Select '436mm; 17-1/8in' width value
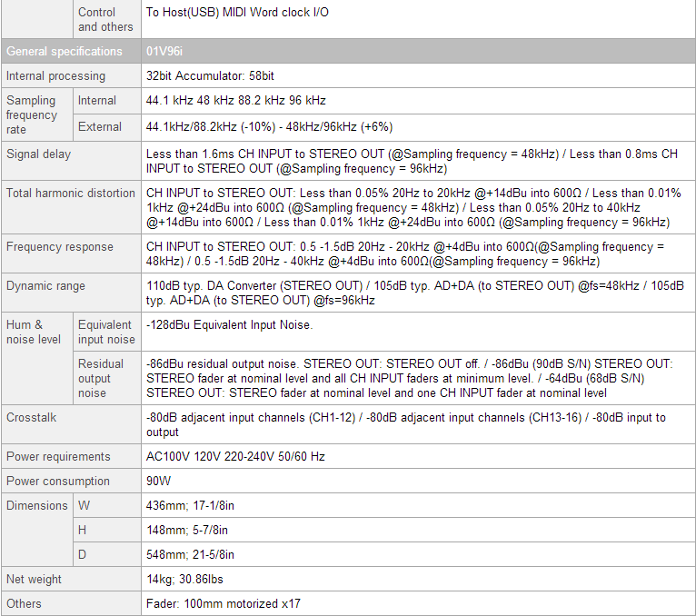Image resolution: width=696 pixels, height=616 pixels. pyautogui.click(x=190, y=505)
